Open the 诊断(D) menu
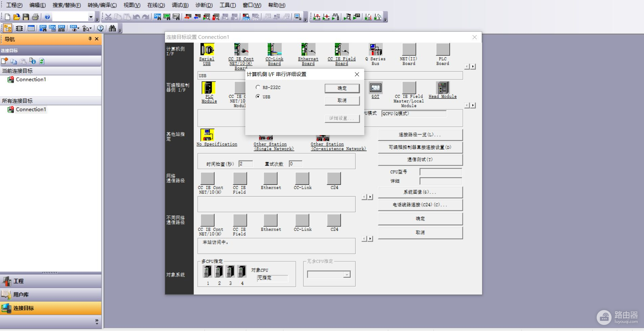The width and height of the screenshot is (644, 331). click(204, 5)
